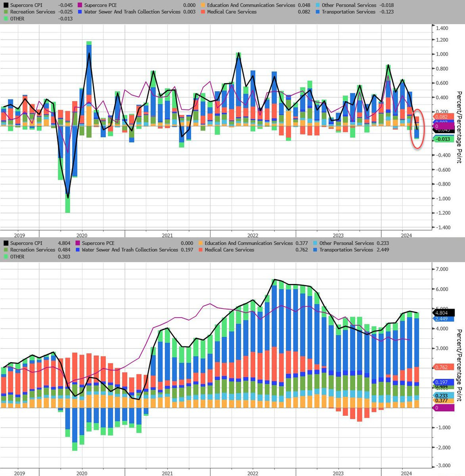The height and width of the screenshot is (476, 465).
Task: Toggle the Supercore PCE line in bottom legend
Action: click(78, 243)
